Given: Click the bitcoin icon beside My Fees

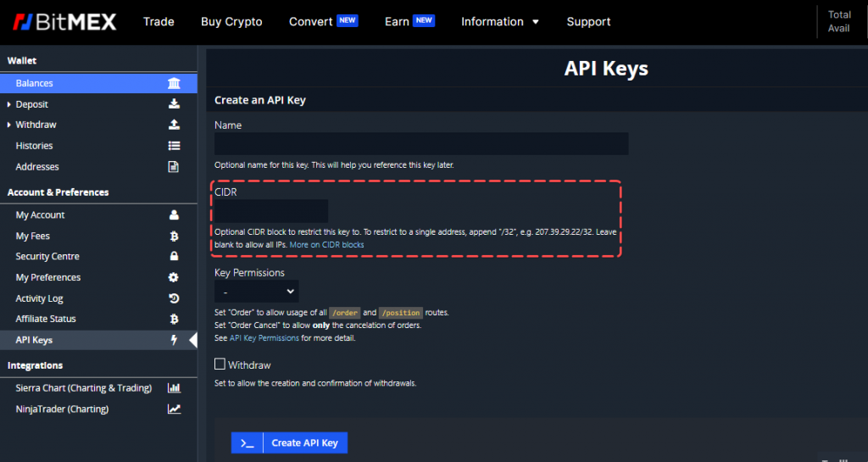Looking at the screenshot, I should (x=174, y=236).
